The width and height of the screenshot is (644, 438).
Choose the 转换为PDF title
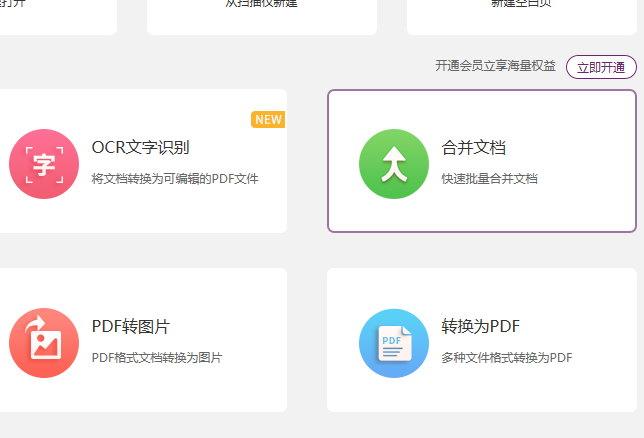[480, 327]
